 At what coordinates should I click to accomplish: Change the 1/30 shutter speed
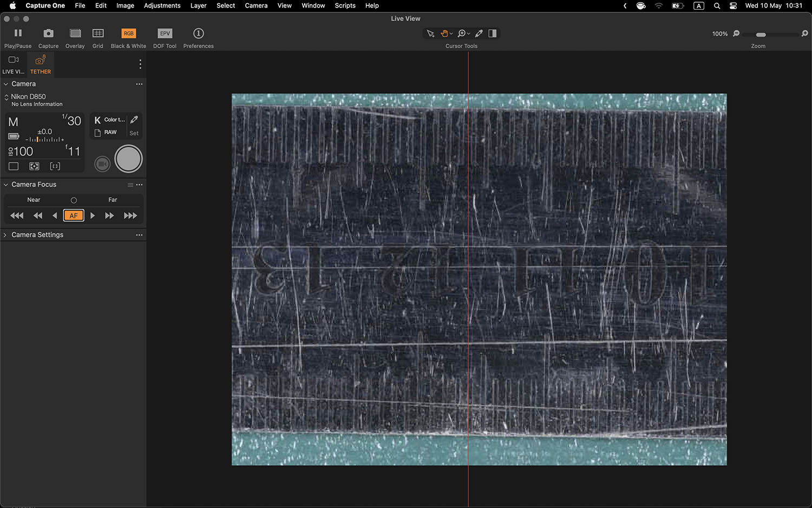click(71, 120)
